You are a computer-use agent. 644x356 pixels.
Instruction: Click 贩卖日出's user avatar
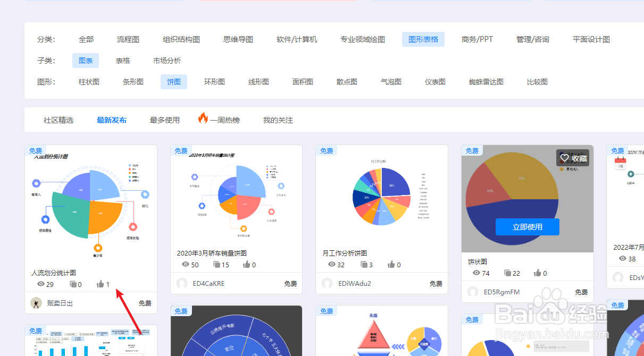(36, 302)
